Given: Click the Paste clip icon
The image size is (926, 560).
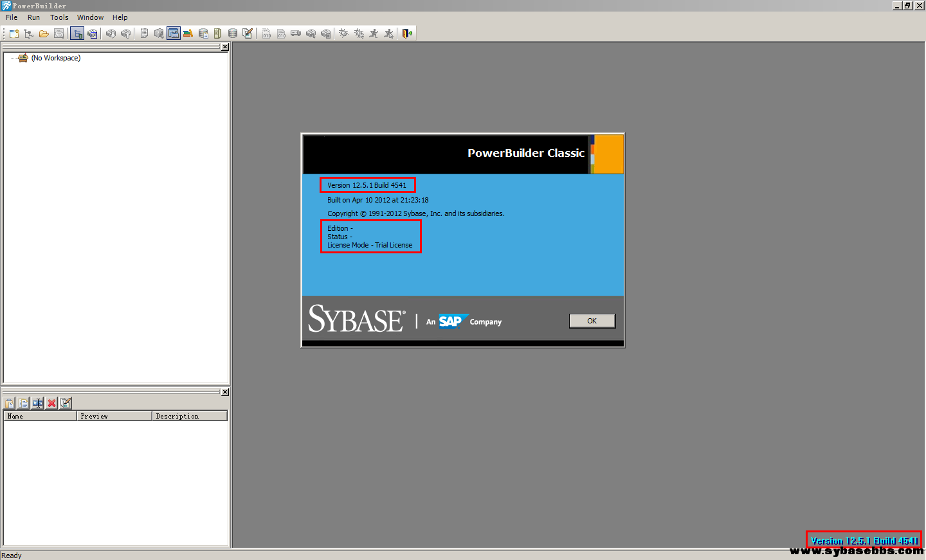Looking at the screenshot, I should pos(9,403).
